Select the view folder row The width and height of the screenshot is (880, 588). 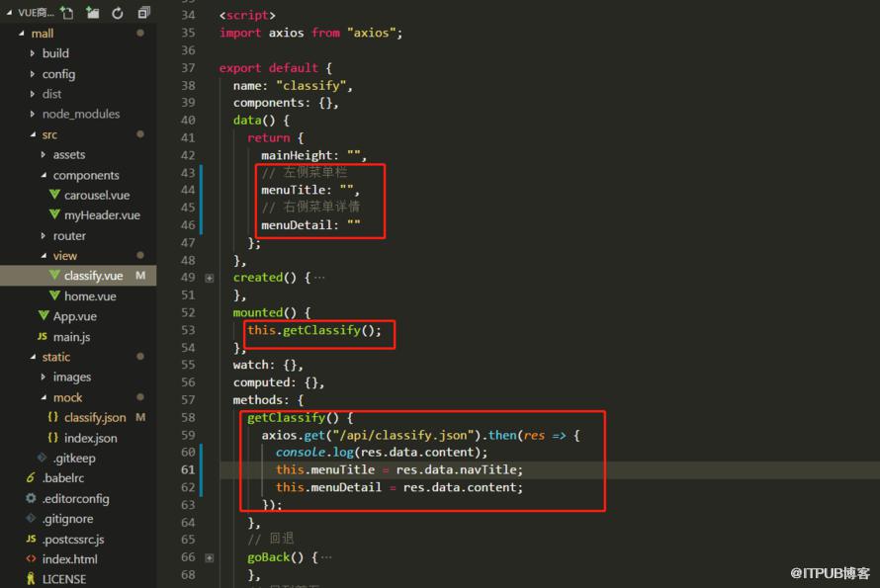pyautogui.click(x=78, y=255)
